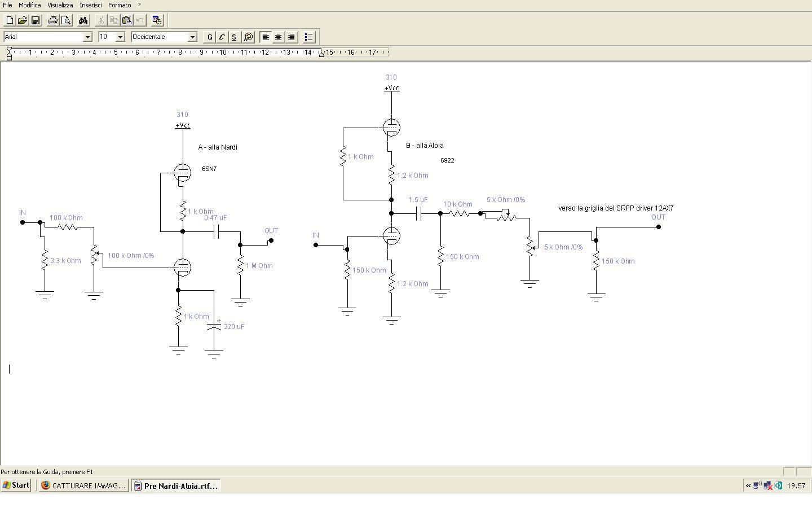Image resolution: width=812 pixels, height=508 pixels.
Task: Align text left
Action: click(x=266, y=37)
